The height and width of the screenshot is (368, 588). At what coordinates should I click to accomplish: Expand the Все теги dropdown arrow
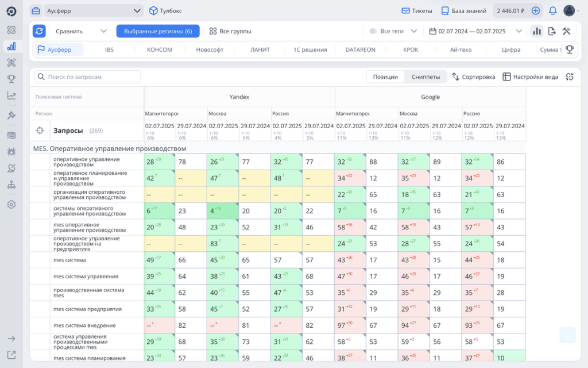point(414,31)
